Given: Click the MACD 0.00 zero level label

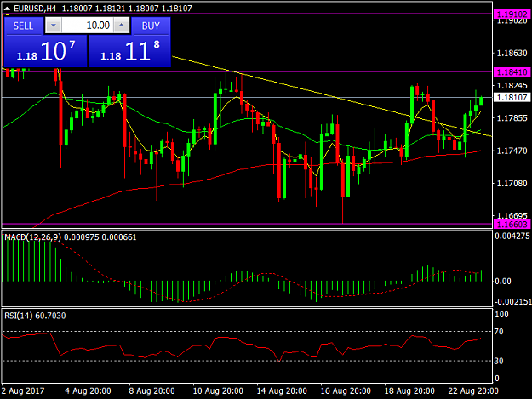Looking at the screenshot, I should coord(503,282).
